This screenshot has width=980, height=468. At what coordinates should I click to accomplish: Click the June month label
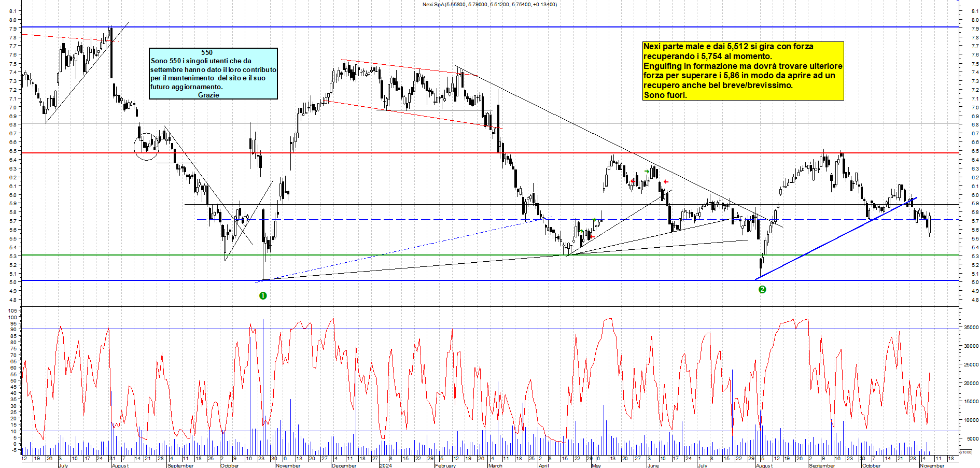tap(653, 465)
